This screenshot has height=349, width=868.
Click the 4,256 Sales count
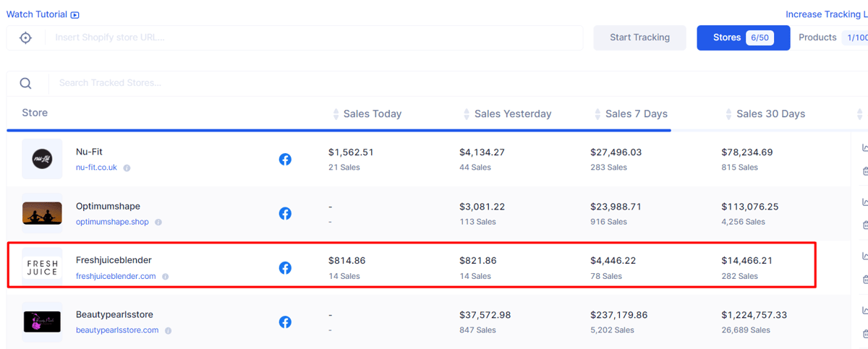[743, 222]
